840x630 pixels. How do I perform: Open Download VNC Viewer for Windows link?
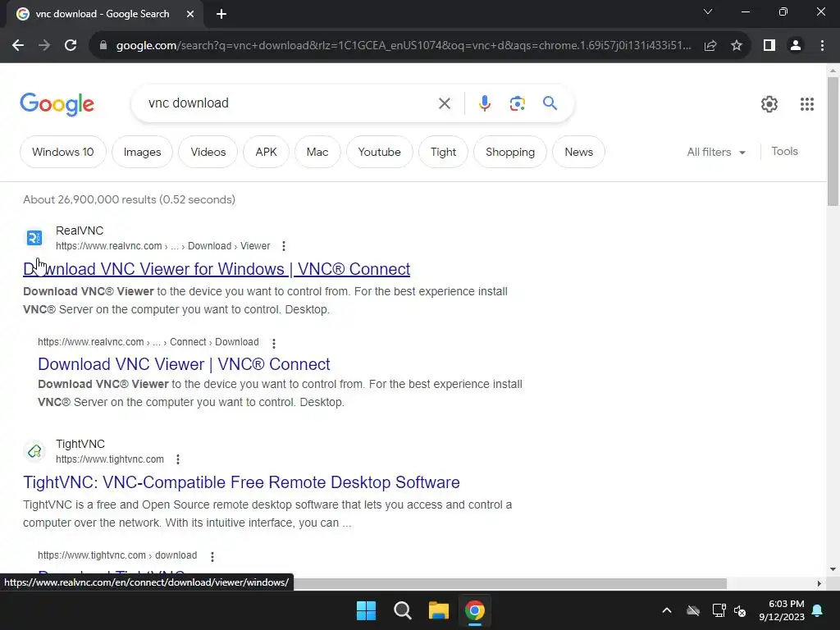click(x=217, y=269)
